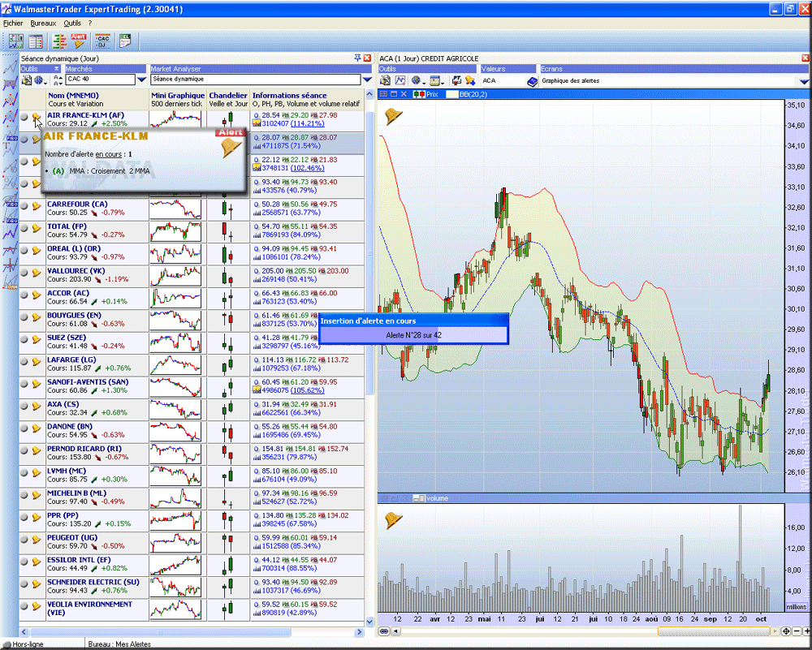812x650 pixels.
Task: Click the Nom (MNEMO) column header
Action: (x=74, y=95)
